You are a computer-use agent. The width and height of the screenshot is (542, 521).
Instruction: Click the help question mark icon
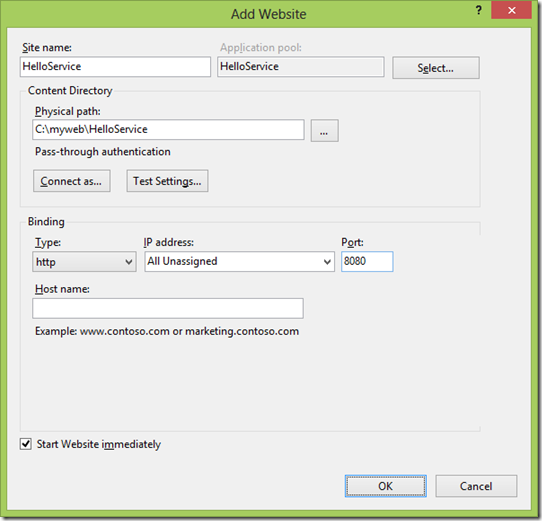[478, 10]
